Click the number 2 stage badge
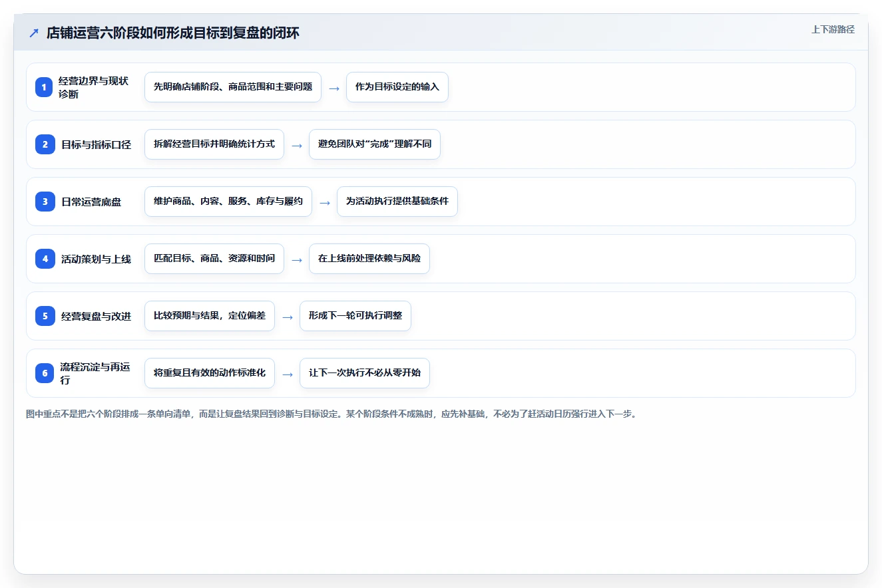882x588 pixels. (45, 144)
